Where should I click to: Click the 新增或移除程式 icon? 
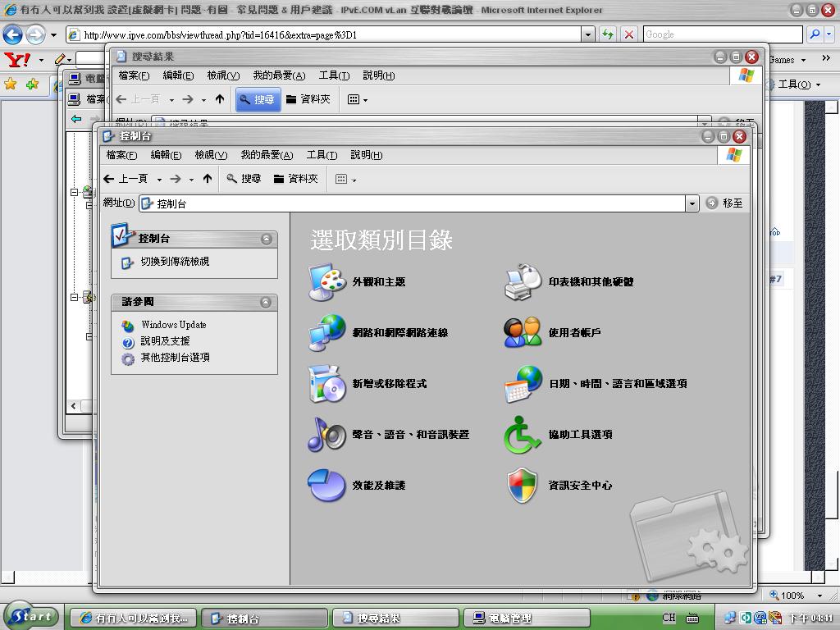(x=326, y=384)
